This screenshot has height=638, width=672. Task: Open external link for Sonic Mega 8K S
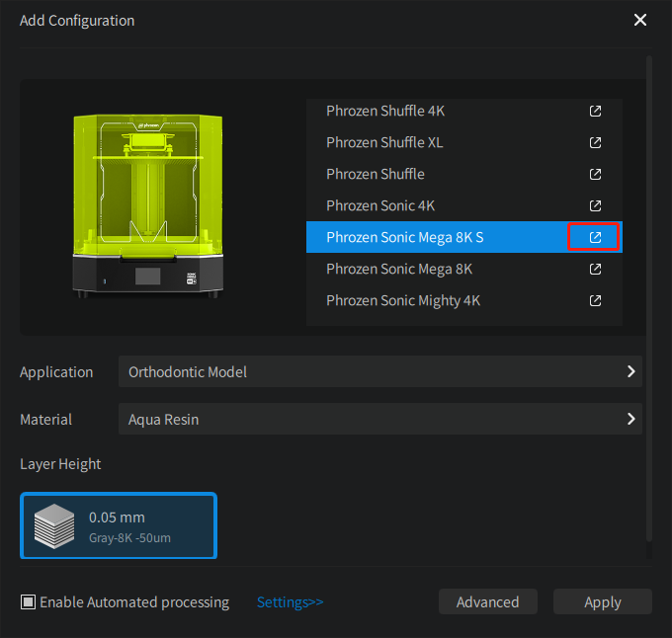[595, 238]
